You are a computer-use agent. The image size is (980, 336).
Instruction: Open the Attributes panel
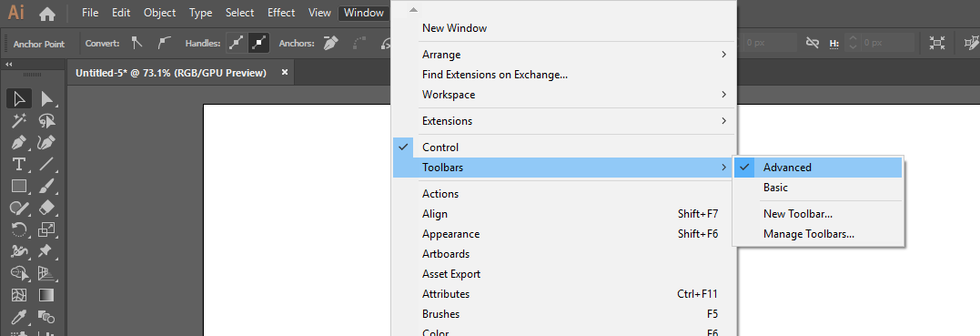(565, 294)
